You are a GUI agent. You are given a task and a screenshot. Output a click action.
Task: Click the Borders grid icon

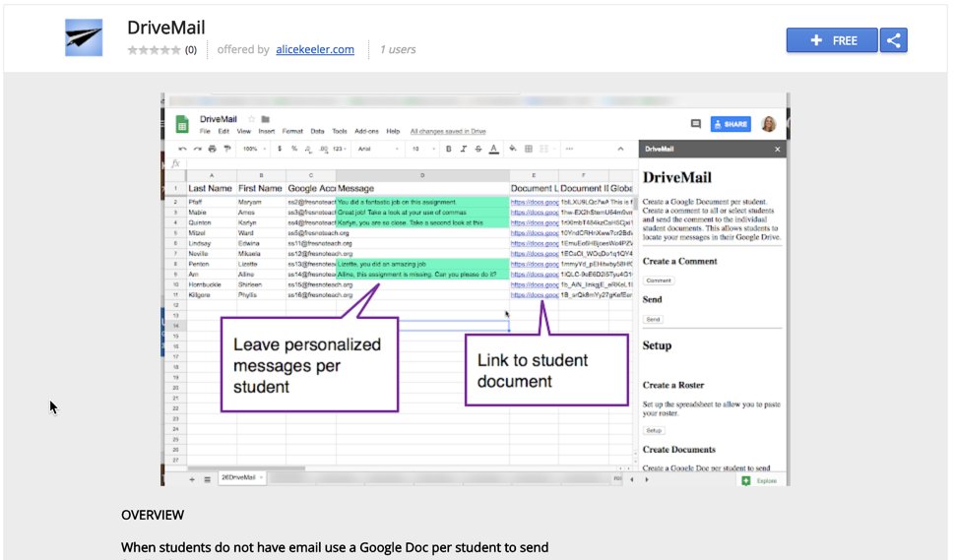coord(528,149)
